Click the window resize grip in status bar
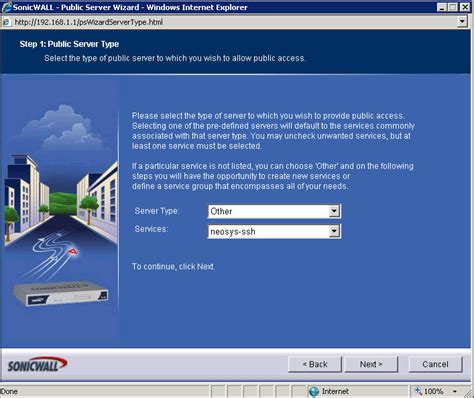 click(x=469, y=393)
